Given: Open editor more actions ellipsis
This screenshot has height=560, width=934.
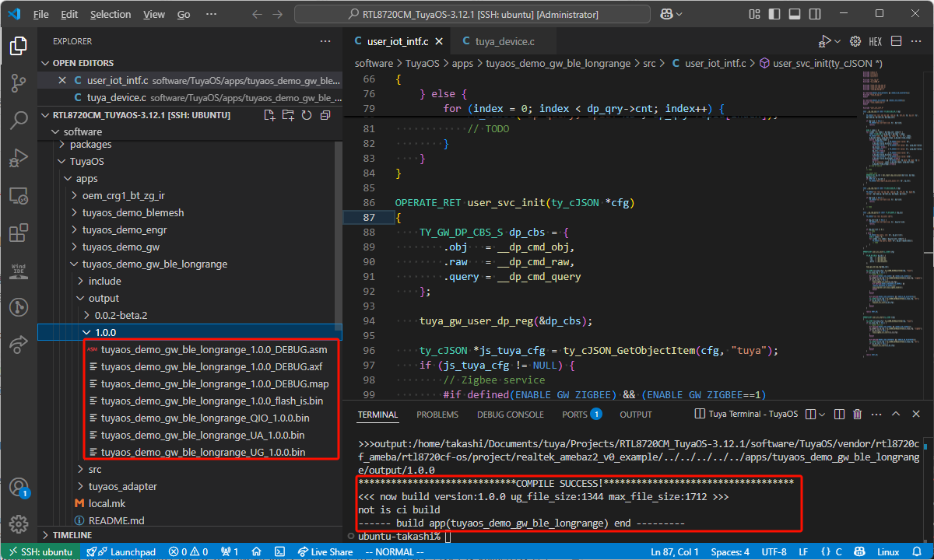Looking at the screenshot, I should [916, 41].
